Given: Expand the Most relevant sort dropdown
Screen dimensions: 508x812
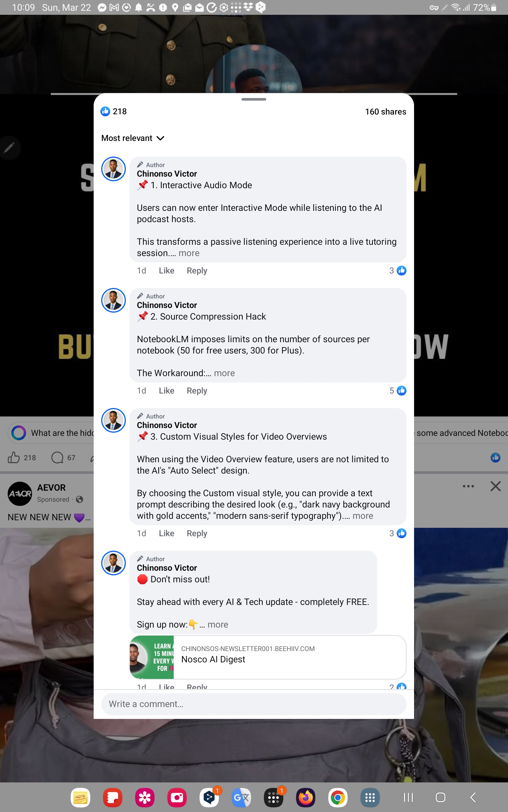Looking at the screenshot, I should tap(133, 138).
